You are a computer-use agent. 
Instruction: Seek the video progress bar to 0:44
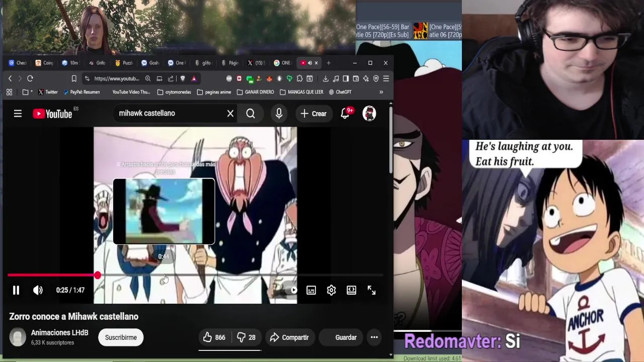(x=164, y=276)
